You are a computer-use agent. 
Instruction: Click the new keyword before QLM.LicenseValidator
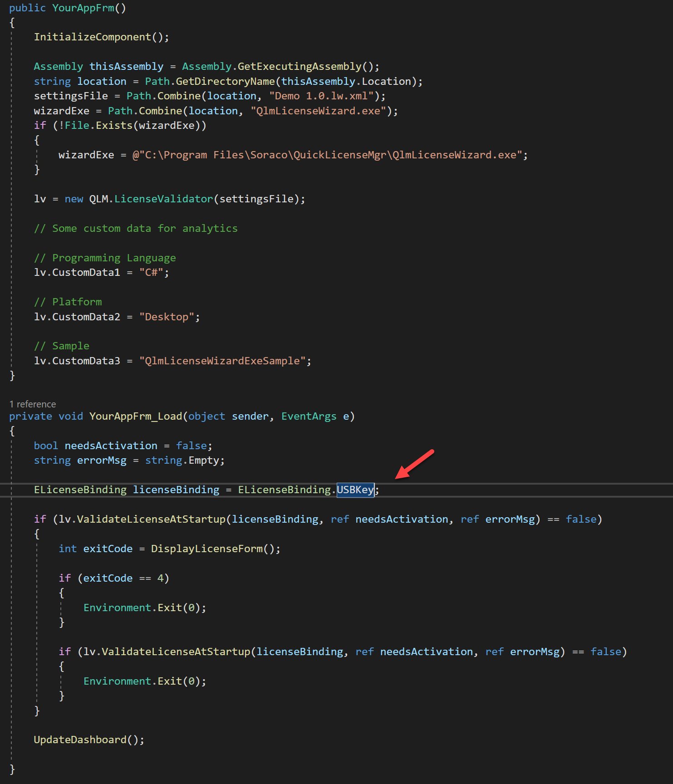pos(74,199)
